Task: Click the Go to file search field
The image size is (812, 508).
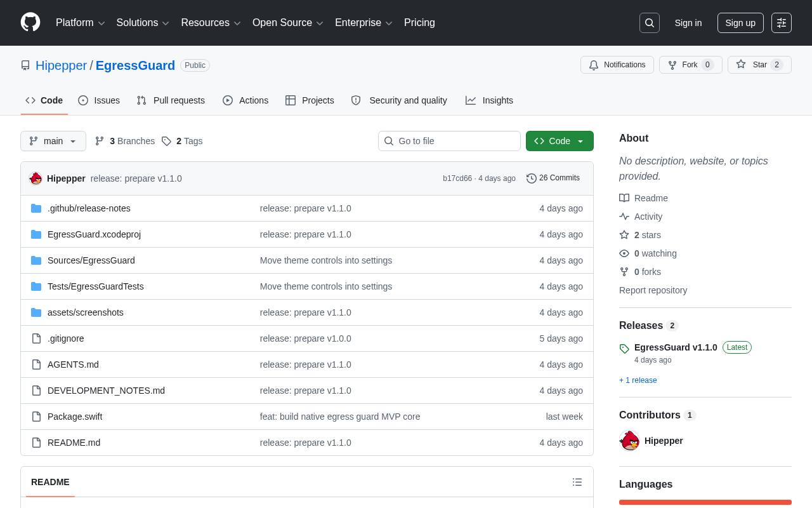Action: tap(449, 141)
